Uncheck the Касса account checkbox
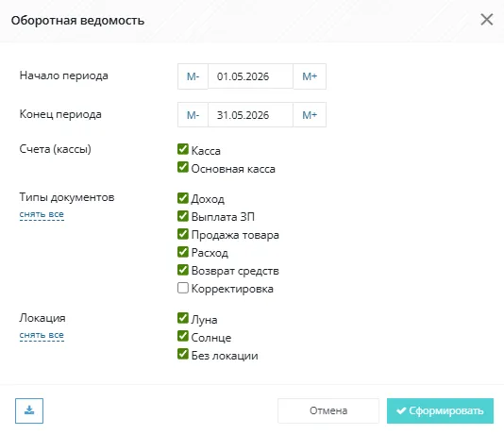Screen dimensions: 504x435 tap(183, 149)
